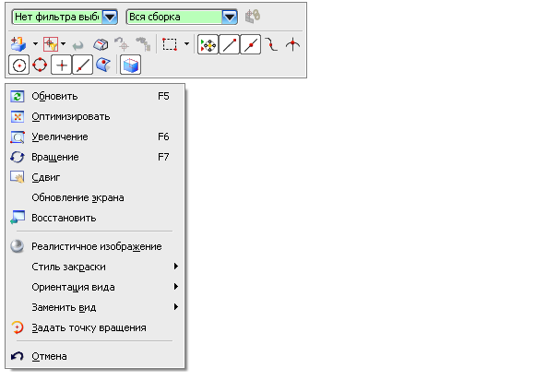Select the dashed rectangle selection tool
This screenshot has height=392, width=547.
[x=170, y=44]
